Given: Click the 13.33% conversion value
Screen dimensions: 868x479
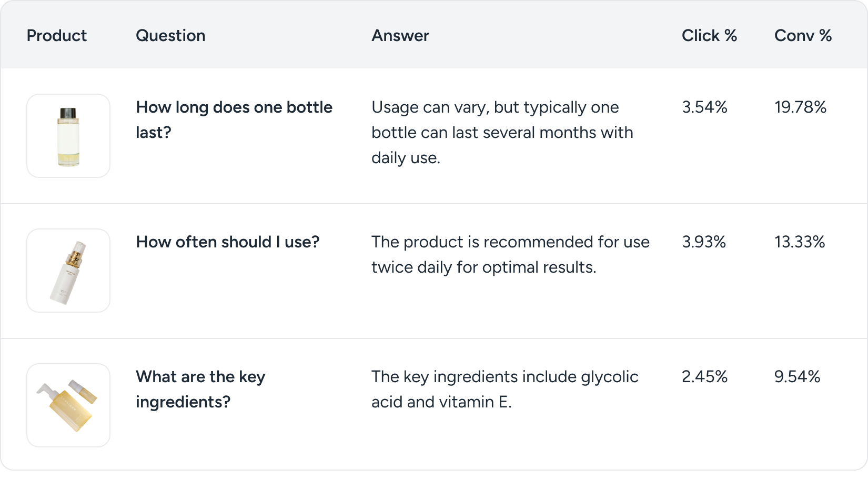Looking at the screenshot, I should tap(799, 242).
